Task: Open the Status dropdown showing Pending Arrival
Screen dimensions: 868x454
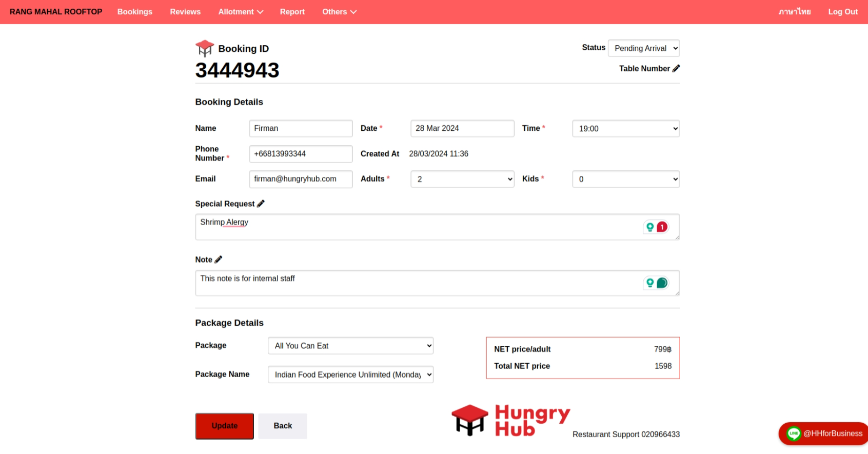Action: (x=644, y=48)
